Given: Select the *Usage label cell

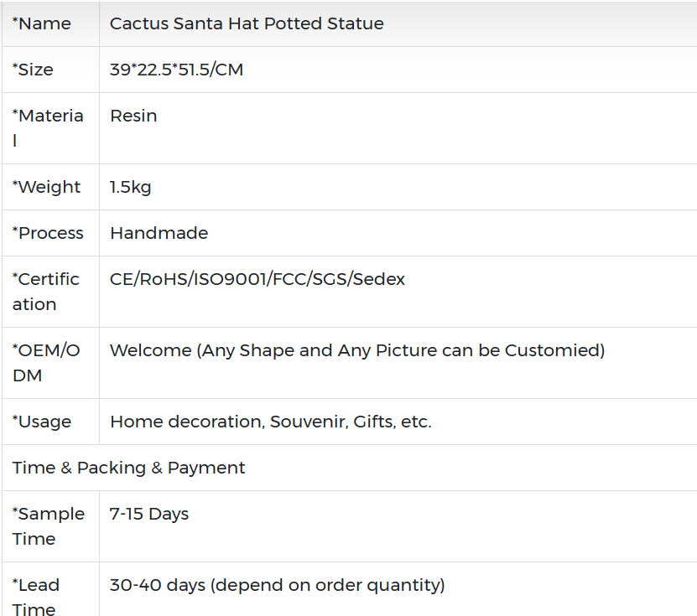Looking at the screenshot, I should click(42, 422).
